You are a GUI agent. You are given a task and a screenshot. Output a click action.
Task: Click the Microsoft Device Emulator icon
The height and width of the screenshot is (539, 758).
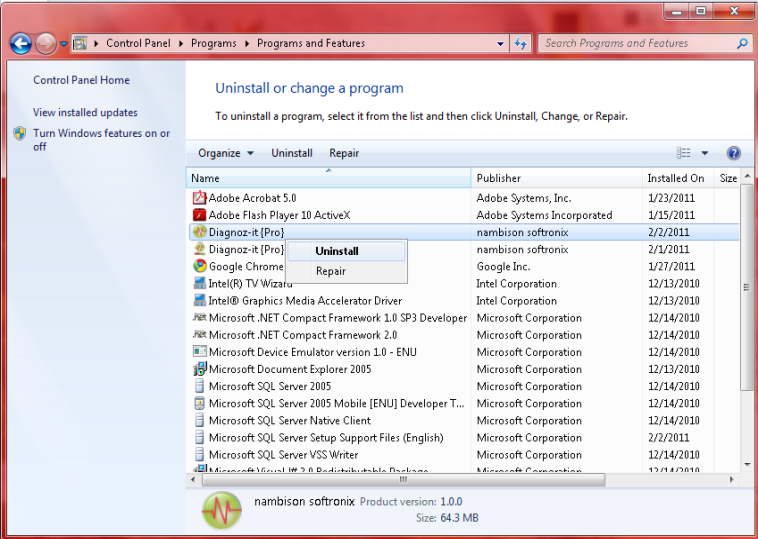(199, 352)
